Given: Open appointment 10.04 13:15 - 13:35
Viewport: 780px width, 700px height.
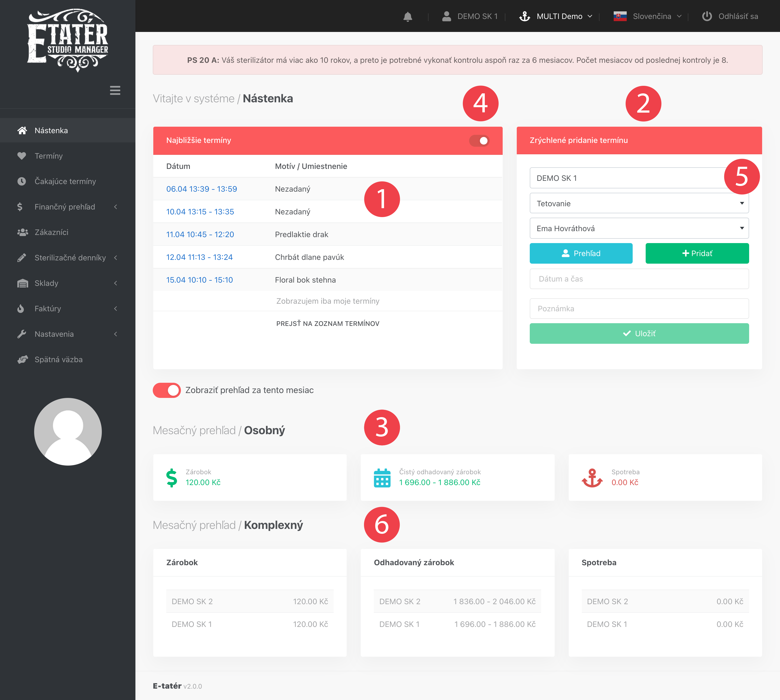Looking at the screenshot, I should pyautogui.click(x=200, y=211).
